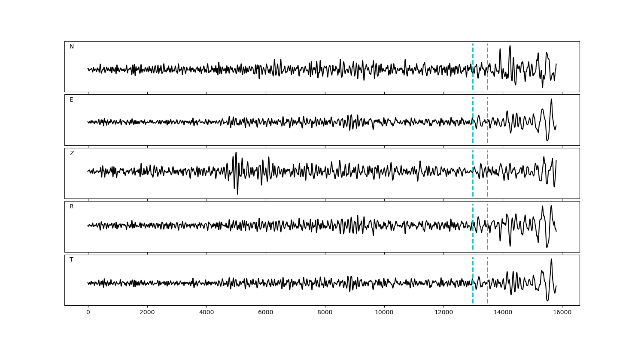This screenshot has width=644, height=343.
Task: Click the T component label
Action: [x=71, y=260]
